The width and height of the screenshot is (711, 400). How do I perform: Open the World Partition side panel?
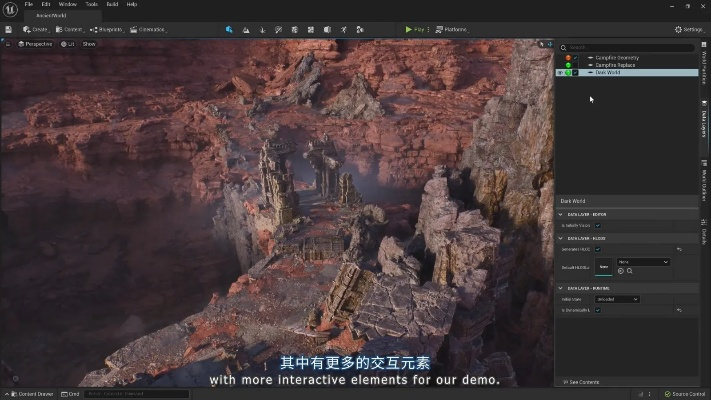point(704,63)
